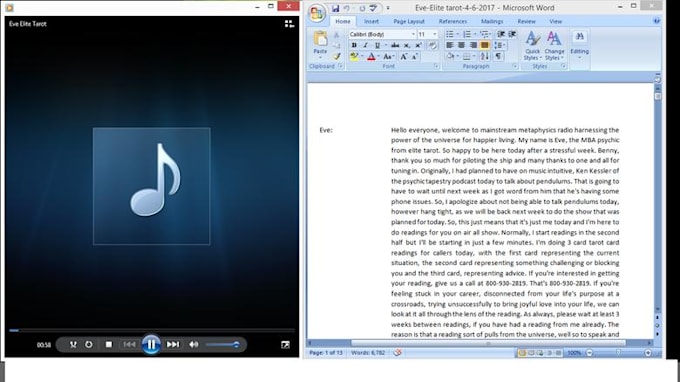Click the Office button in Word
Viewport: 680px width, 382px height.
[317, 13]
